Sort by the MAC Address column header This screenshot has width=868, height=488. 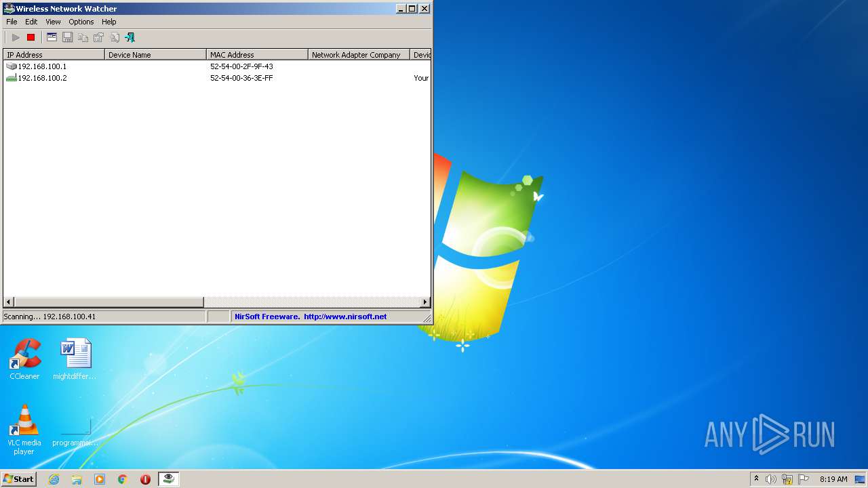point(258,55)
